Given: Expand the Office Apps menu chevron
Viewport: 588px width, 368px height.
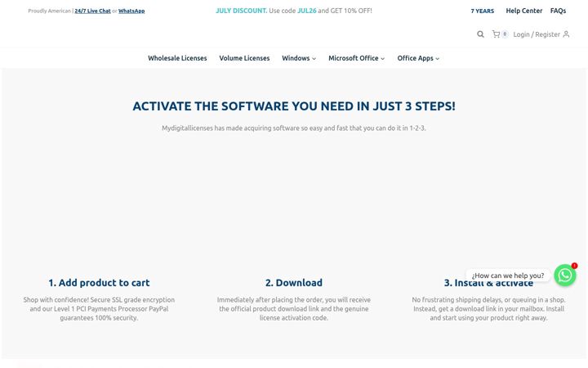Looking at the screenshot, I should click(x=437, y=59).
